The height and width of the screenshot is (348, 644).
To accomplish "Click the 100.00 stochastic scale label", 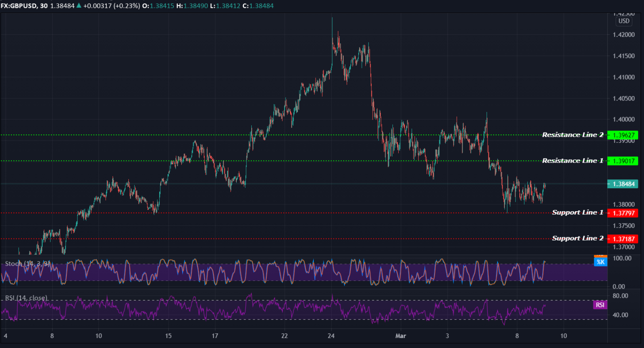I will [622, 258].
